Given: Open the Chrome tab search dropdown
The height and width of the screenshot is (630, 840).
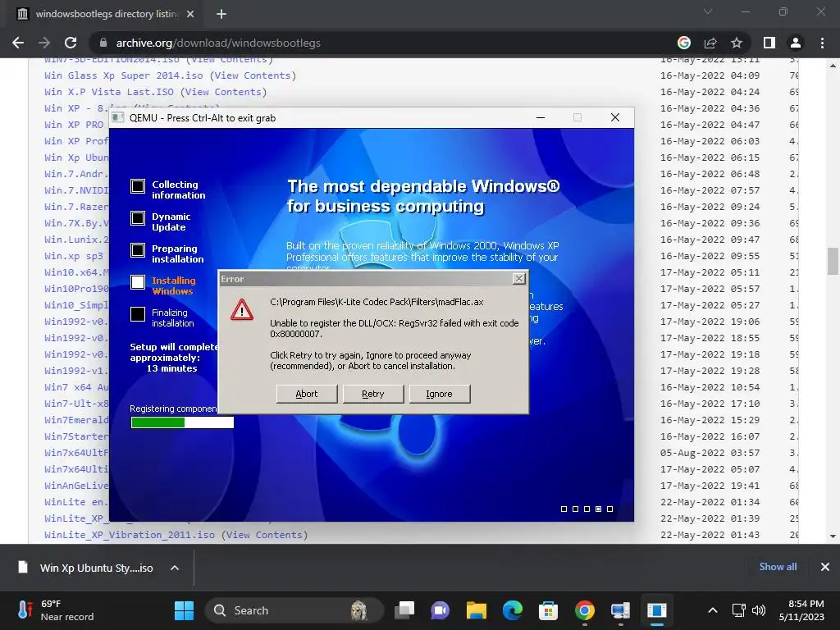Looking at the screenshot, I should pyautogui.click(x=708, y=11).
